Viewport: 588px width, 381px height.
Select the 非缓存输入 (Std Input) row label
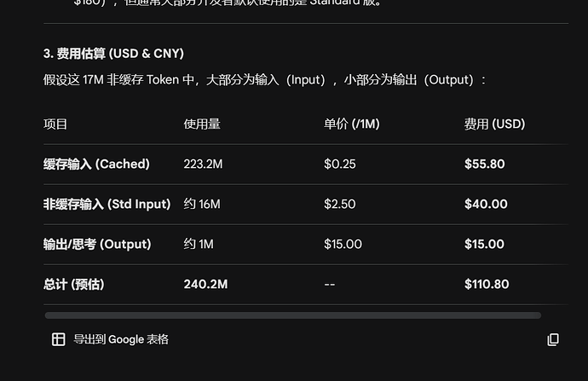click(x=107, y=204)
